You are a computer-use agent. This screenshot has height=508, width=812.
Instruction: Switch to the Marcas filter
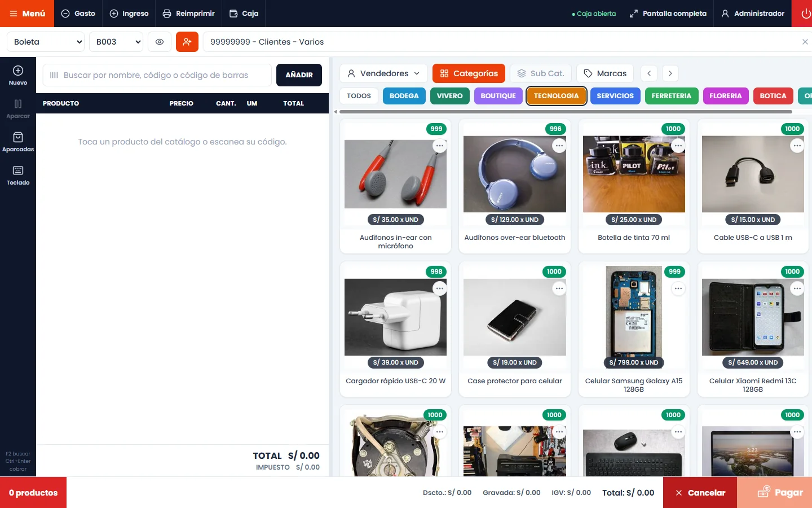(x=605, y=73)
